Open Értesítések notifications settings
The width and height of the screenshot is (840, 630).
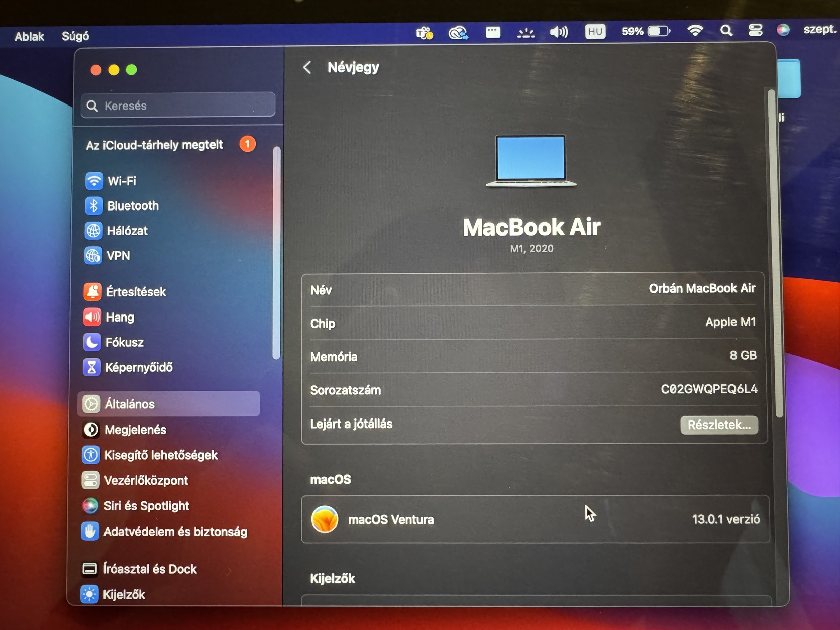tap(125, 292)
